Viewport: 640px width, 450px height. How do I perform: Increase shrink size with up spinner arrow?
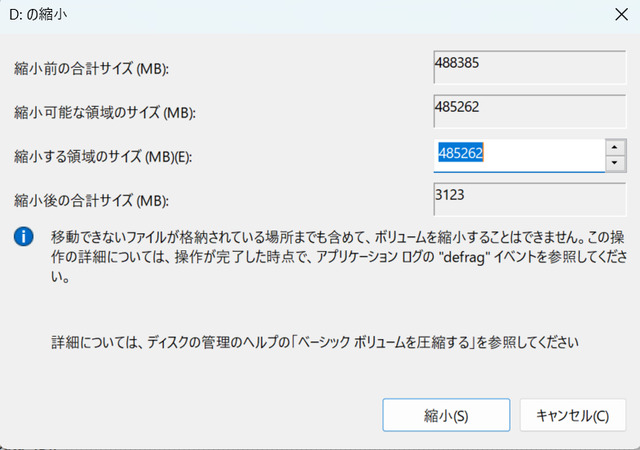(x=616, y=147)
